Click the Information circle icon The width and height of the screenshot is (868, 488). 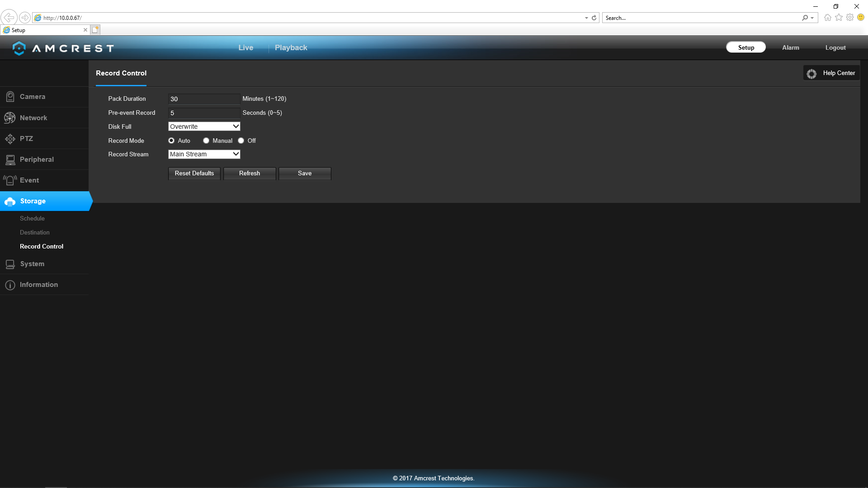coord(10,285)
